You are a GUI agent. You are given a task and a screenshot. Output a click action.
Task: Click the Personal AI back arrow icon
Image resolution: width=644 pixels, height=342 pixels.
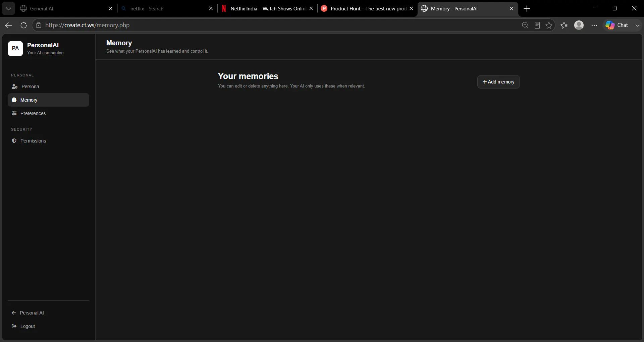[14, 313]
